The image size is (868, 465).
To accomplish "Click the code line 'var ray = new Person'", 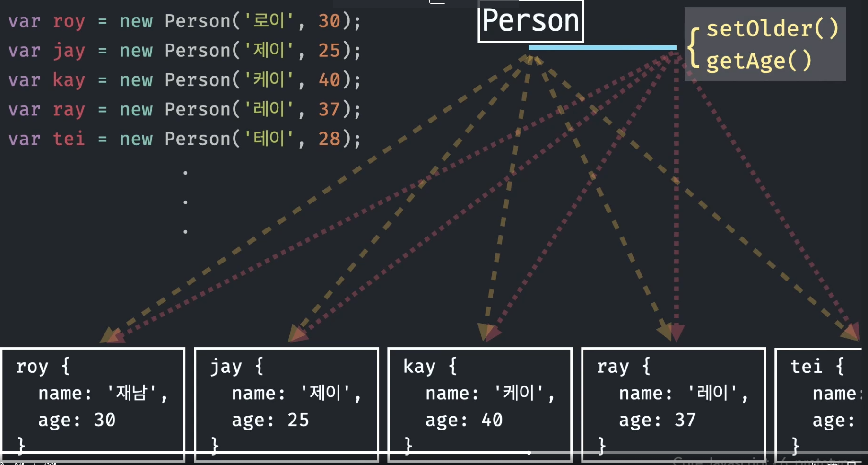I will (184, 110).
